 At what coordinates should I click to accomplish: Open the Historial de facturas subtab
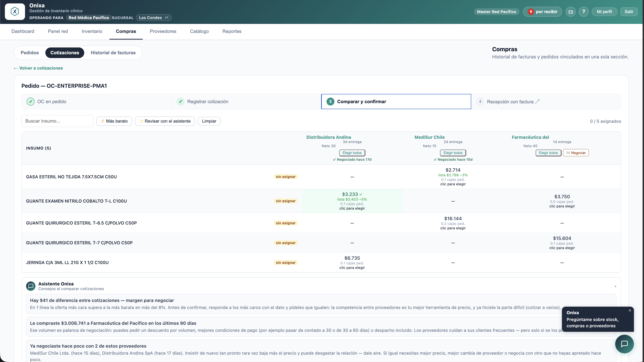tap(113, 53)
